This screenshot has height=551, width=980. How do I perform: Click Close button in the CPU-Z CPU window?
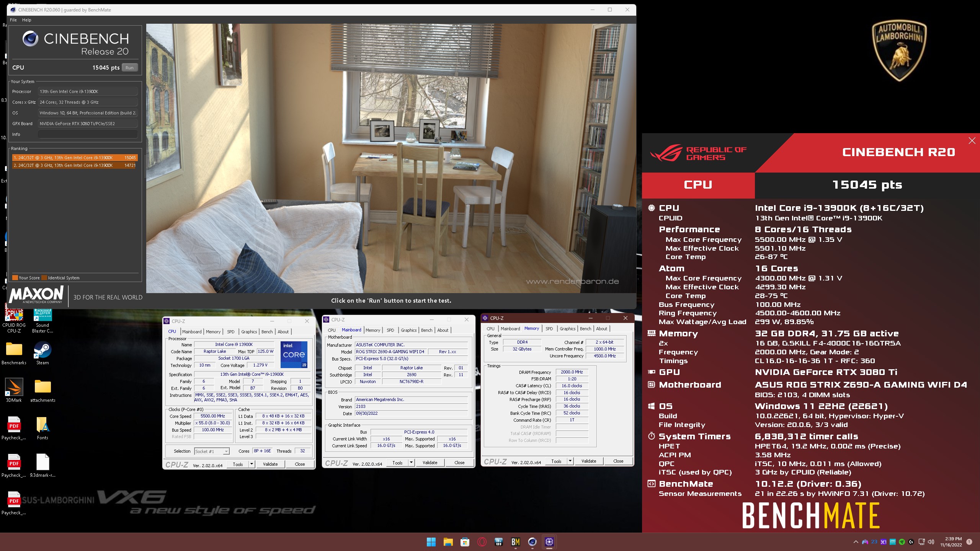click(x=300, y=464)
